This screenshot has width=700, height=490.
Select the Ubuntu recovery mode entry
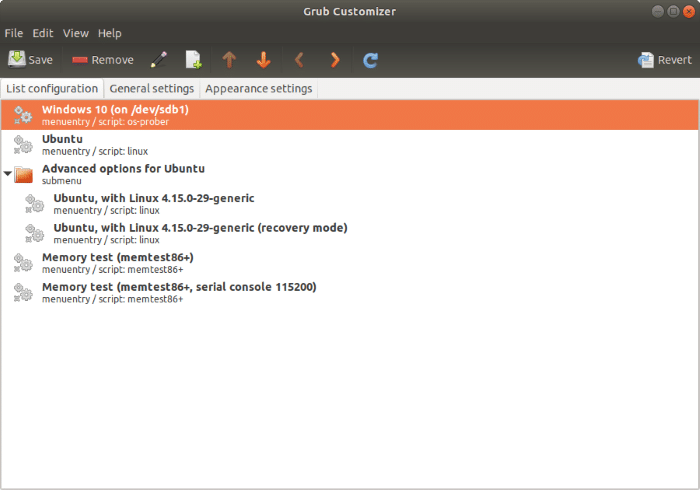pyautogui.click(x=350, y=233)
